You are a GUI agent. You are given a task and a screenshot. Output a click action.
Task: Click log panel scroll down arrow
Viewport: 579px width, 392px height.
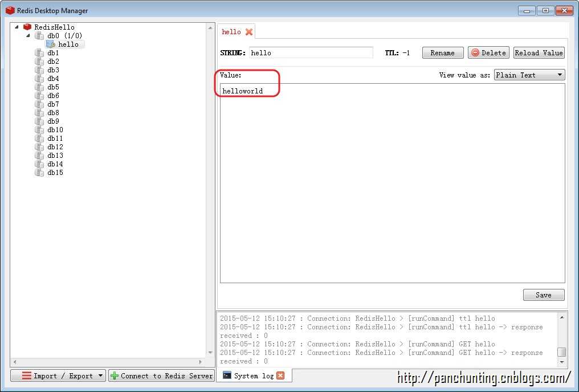tap(562, 362)
